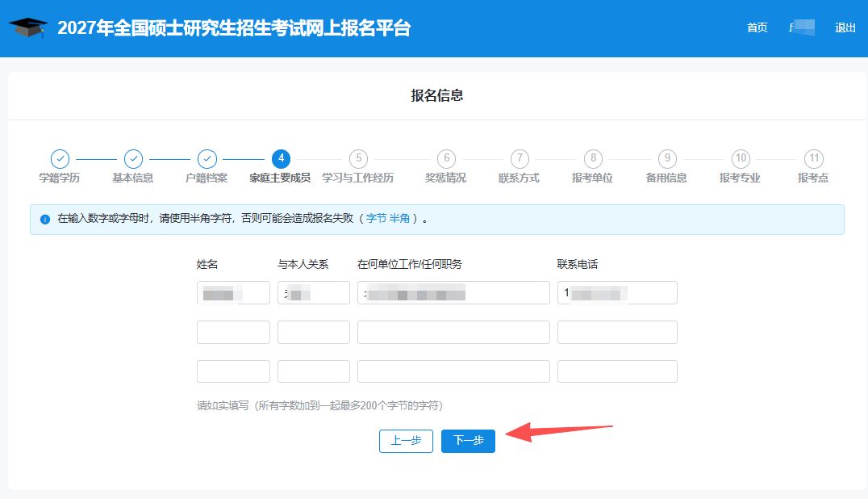
Task: Focus third row 姓名 input field
Action: pos(233,371)
